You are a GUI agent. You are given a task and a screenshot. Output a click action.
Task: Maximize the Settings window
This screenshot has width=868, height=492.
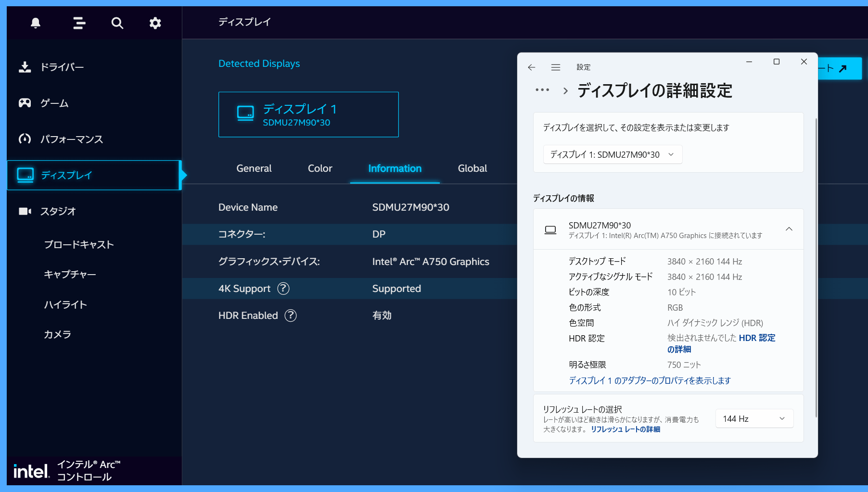777,62
